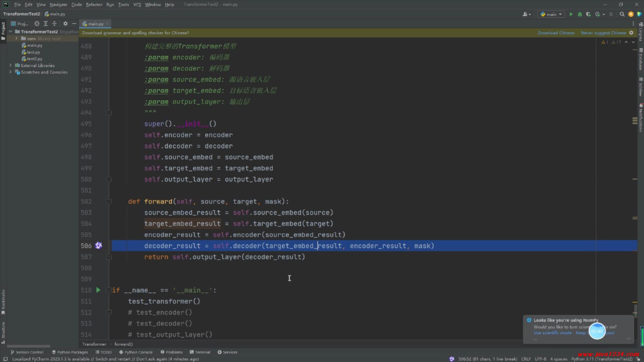This screenshot has height=362, width=644.
Task: Open the Terminal tool window tab
Action: pos(200,352)
